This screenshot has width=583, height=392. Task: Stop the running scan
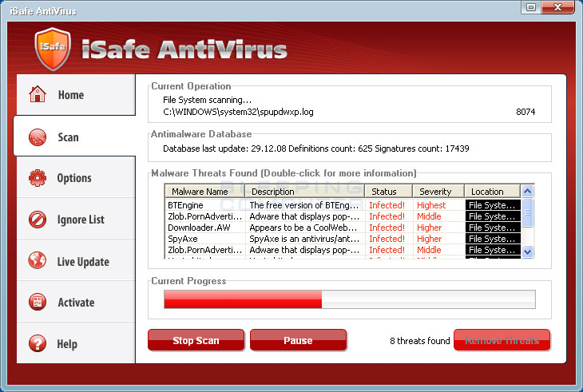coord(196,340)
